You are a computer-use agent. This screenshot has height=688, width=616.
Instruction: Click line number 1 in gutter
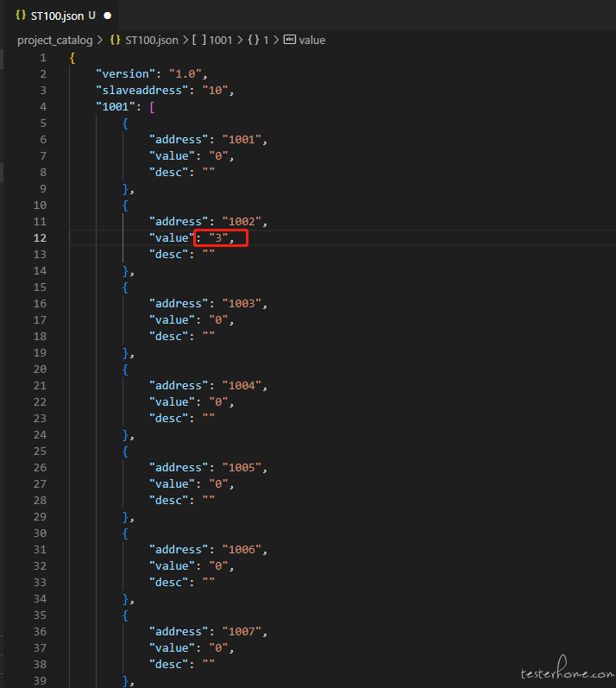(43, 58)
